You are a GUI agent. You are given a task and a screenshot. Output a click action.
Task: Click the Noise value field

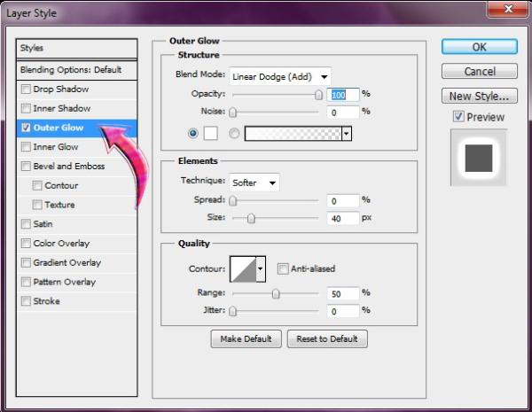[342, 113]
